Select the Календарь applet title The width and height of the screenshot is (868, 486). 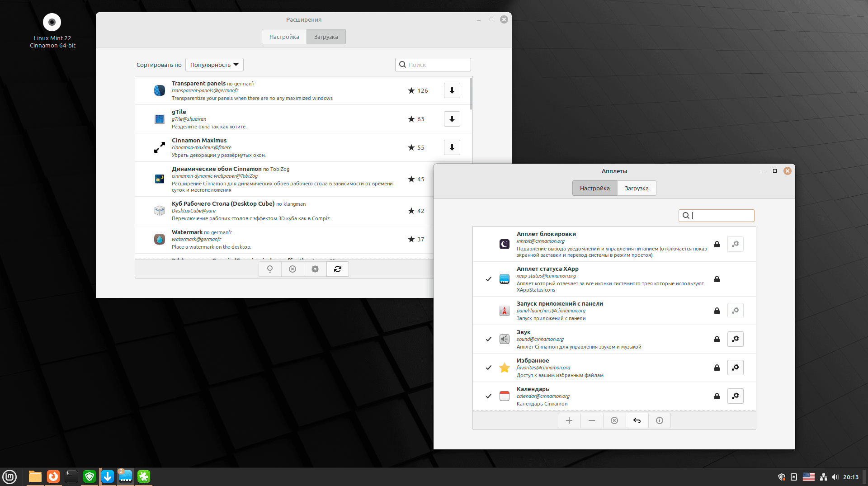point(533,389)
